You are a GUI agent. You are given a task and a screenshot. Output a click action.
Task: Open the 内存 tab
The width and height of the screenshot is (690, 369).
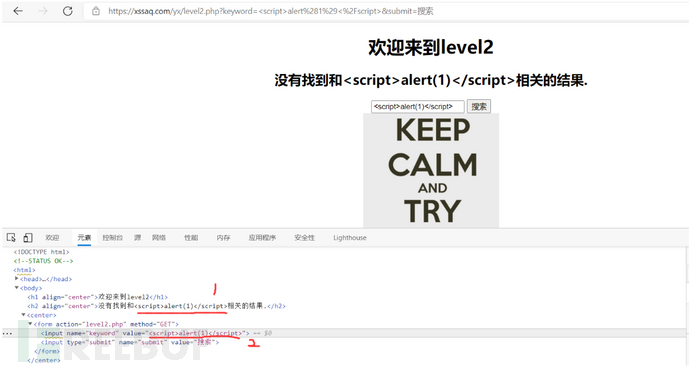click(x=223, y=237)
